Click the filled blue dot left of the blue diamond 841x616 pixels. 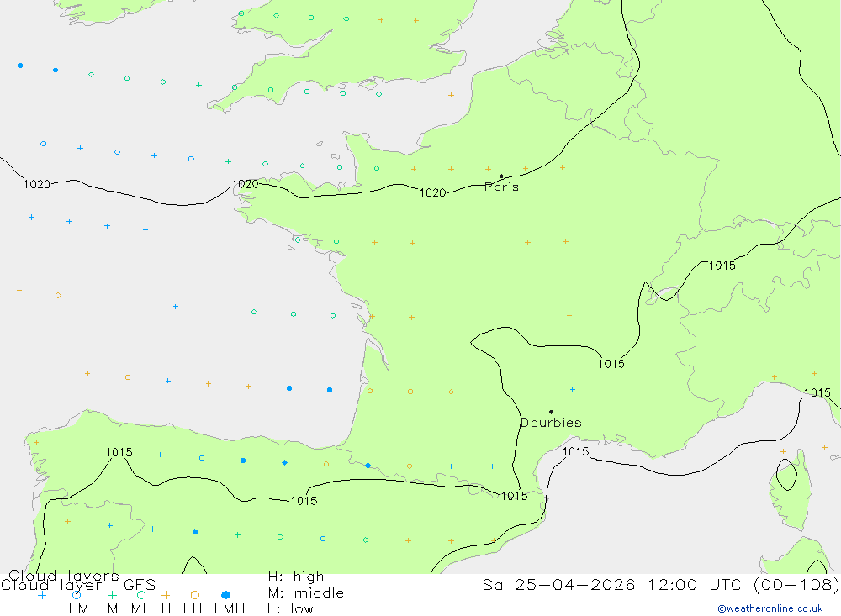(x=243, y=461)
